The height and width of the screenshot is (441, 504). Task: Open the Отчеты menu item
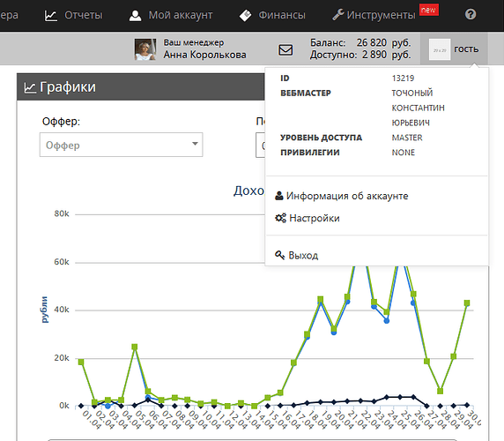pyautogui.click(x=84, y=15)
